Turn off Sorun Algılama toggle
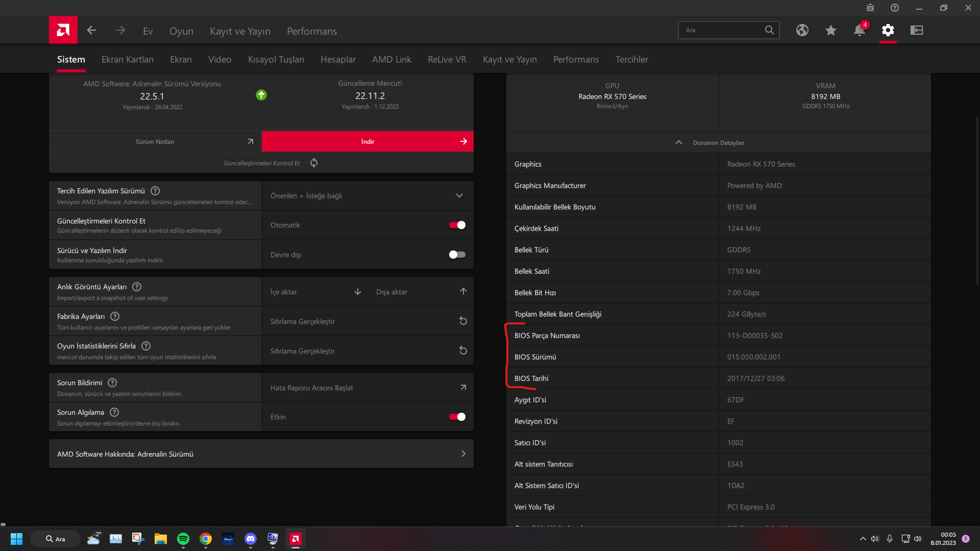This screenshot has height=551, width=980. coord(457,417)
